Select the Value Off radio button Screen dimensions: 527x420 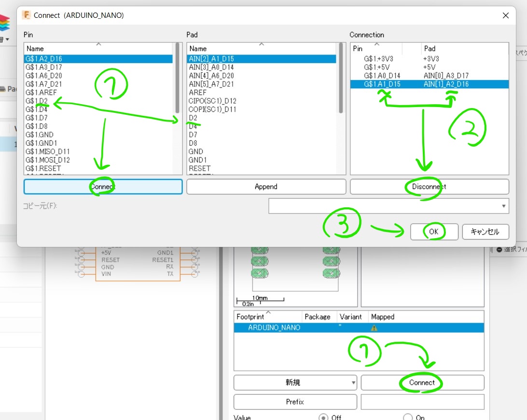323,417
